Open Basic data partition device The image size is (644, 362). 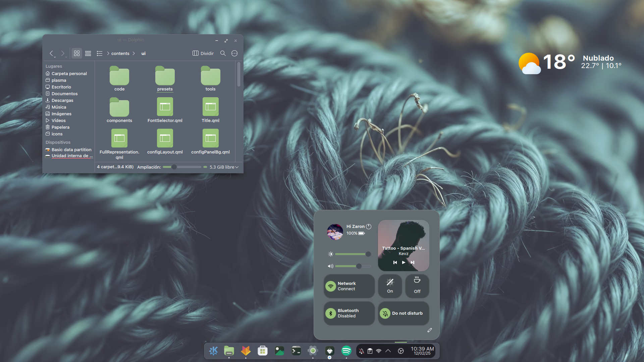[69, 149]
